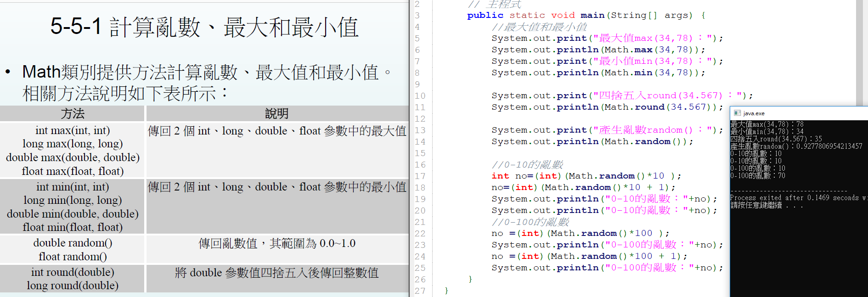Click the '說明' table column header
Screen dimensions: 868x297
click(276, 113)
